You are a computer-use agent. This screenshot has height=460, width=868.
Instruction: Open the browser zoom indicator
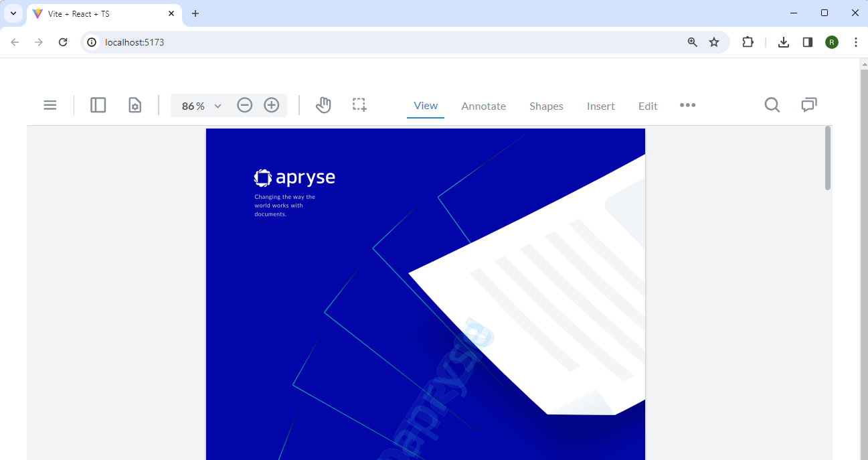693,42
